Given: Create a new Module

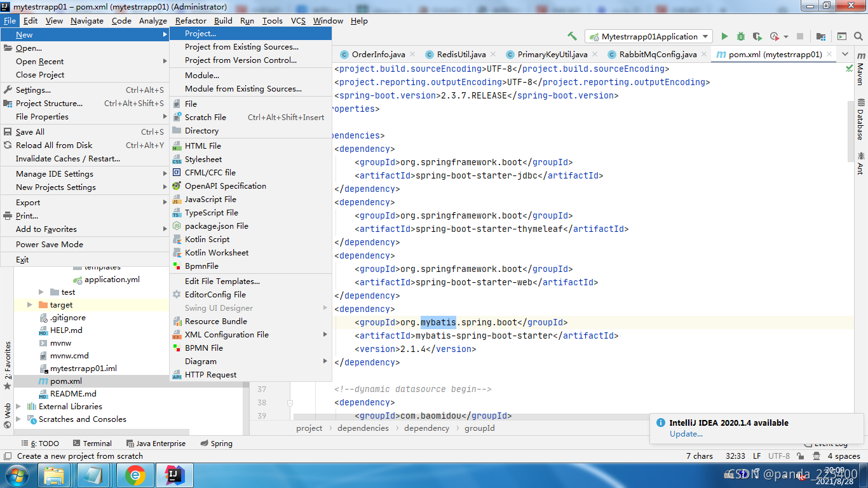Looking at the screenshot, I should (x=251, y=76).
